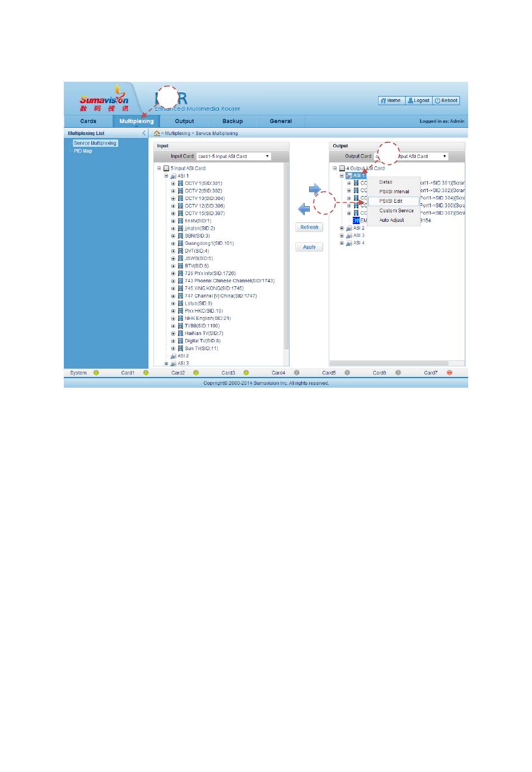Expand the output ASI 2 tree node
Screen dimensions: 532x772
pos(342,228)
